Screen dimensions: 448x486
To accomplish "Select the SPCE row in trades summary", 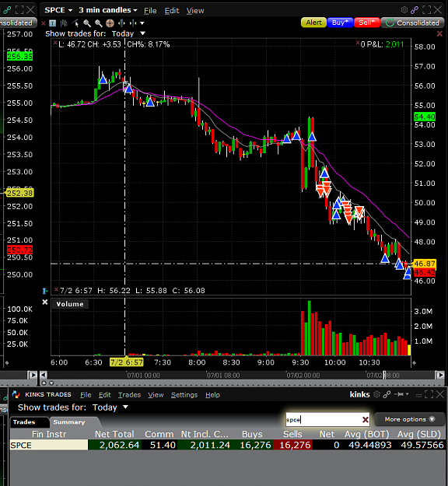I will (x=228, y=445).
